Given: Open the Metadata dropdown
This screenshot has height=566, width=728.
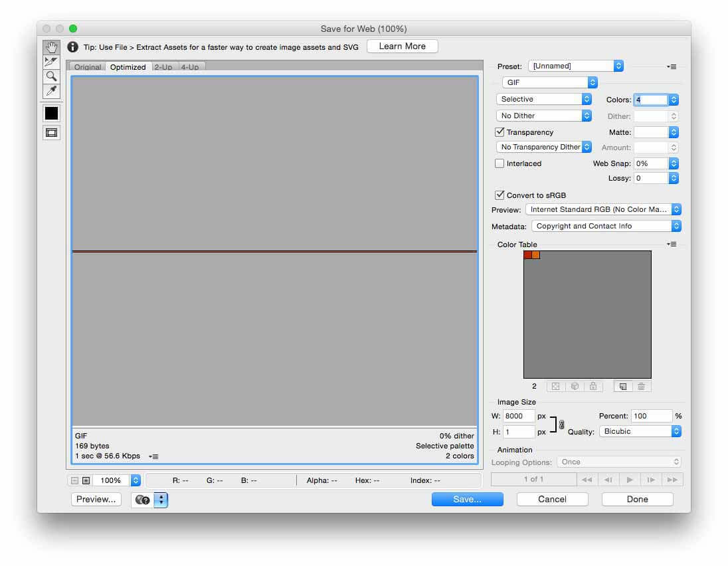Looking at the screenshot, I should coord(606,226).
